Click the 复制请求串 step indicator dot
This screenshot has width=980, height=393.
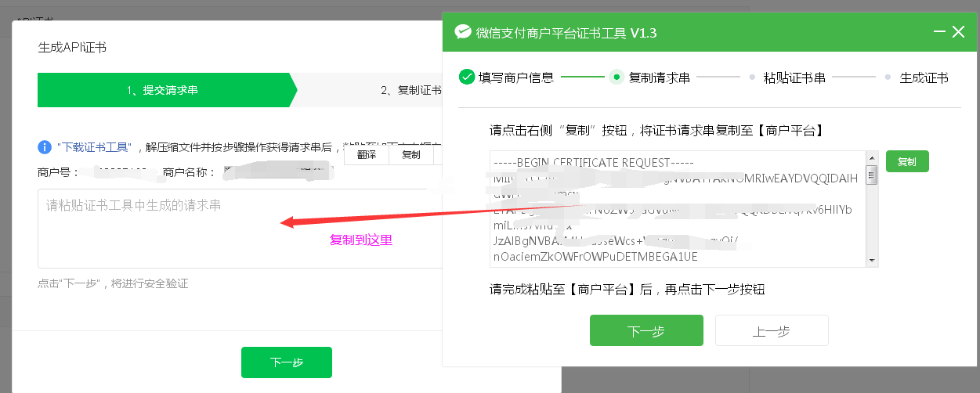[617, 77]
